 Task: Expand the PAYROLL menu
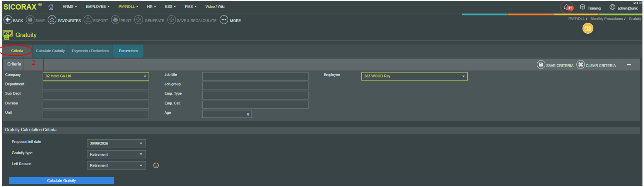(128, 7)
